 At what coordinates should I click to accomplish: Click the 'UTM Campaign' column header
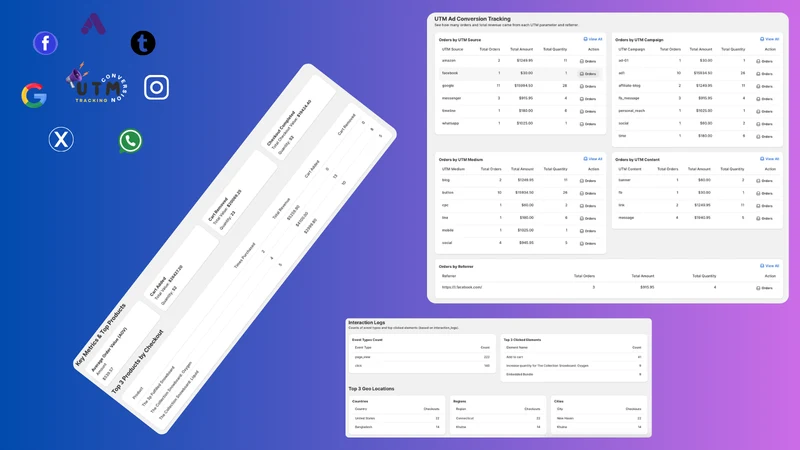click(x=632, y=49)
